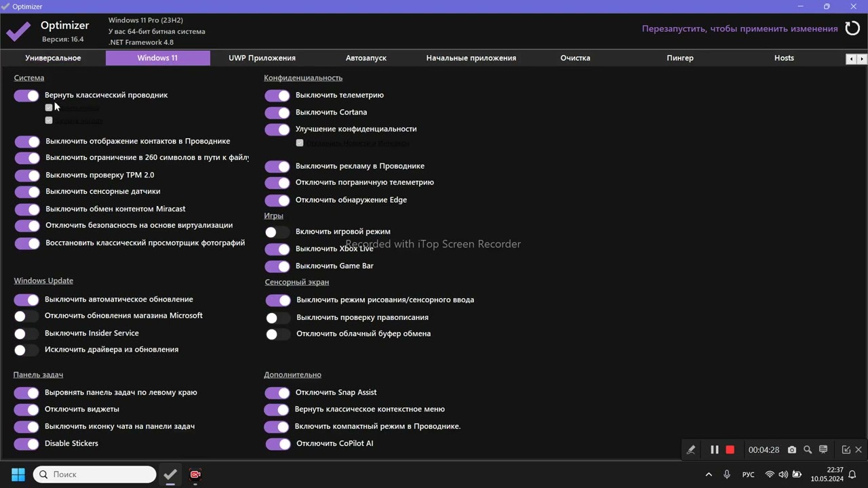
Task: Toggle Выключить Game Bar
Action: (277, 266)
